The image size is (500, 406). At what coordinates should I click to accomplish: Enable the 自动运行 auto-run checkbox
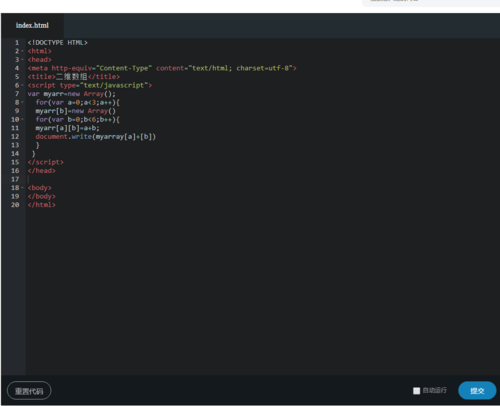coord(417,391)
